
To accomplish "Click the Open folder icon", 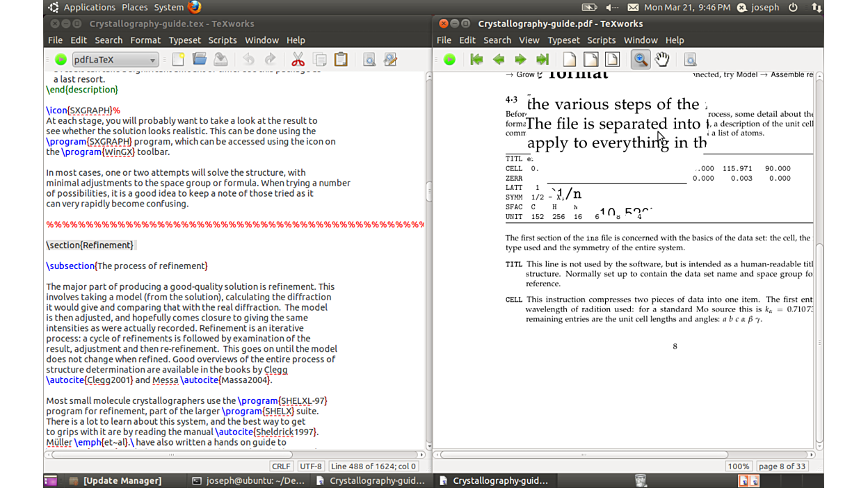I will tap(200, 60).
